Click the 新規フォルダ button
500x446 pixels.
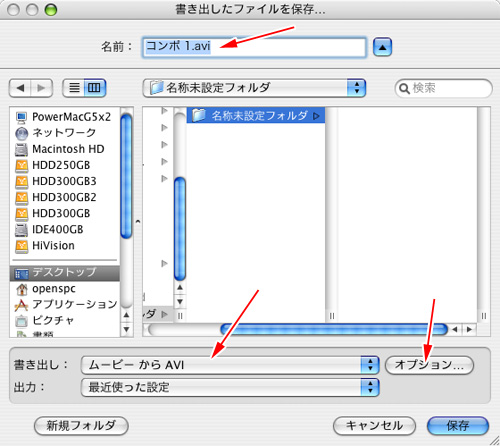pyautogui.click(x=81, y=426)
